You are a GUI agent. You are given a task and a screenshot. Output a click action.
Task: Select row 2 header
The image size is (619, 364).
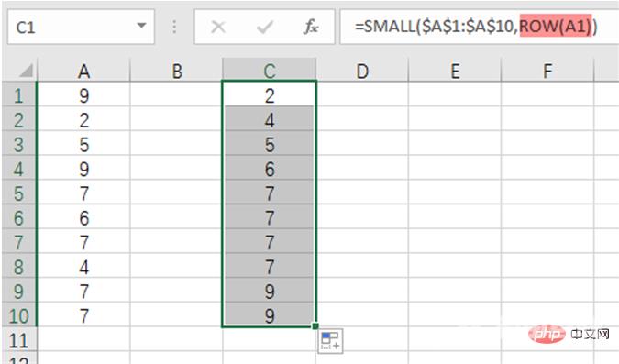point(19,119)
